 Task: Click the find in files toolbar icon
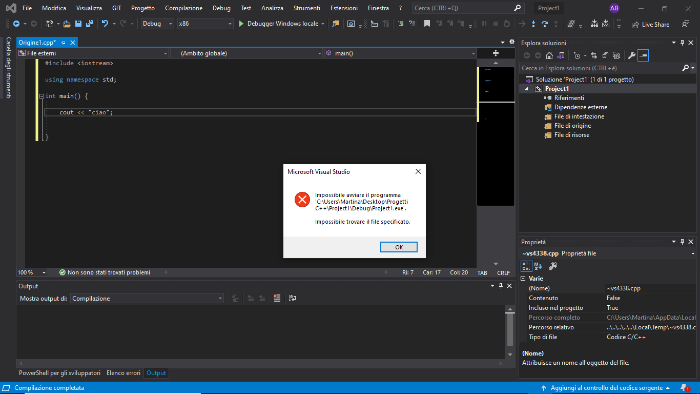tap(335, 24)
